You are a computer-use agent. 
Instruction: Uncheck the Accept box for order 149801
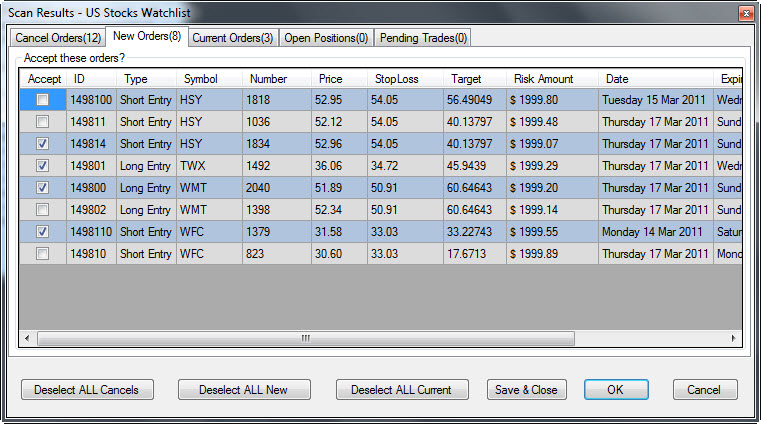tap(43, 165)
